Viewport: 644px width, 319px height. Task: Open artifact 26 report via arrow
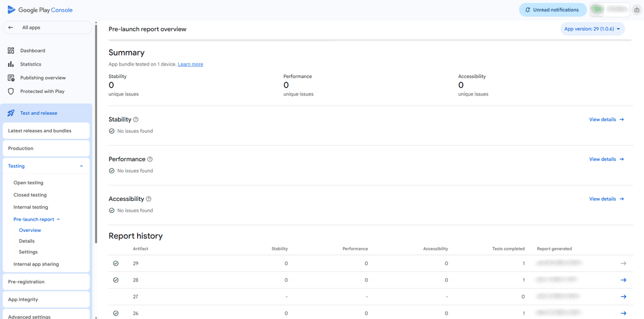623,313
